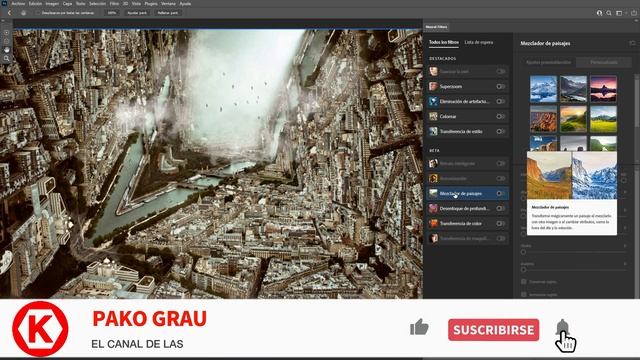The height and width of the screenshot is (360, 640).
Task: Enable Transferencia de color switch
Action: [500, 224]
